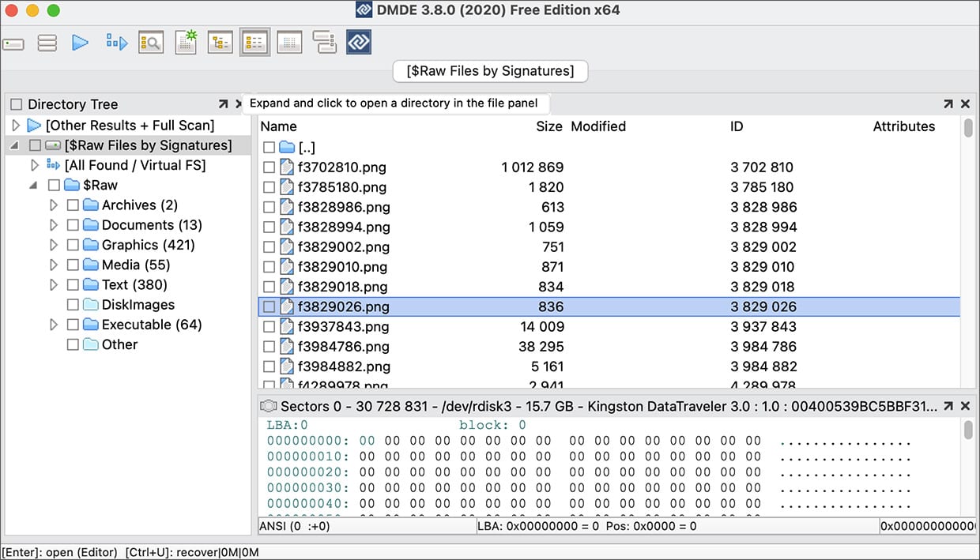The height and width of the screenshot is (560, 980).
Task: Expand Other Results + Full Scan node
Action: [15, 125]
